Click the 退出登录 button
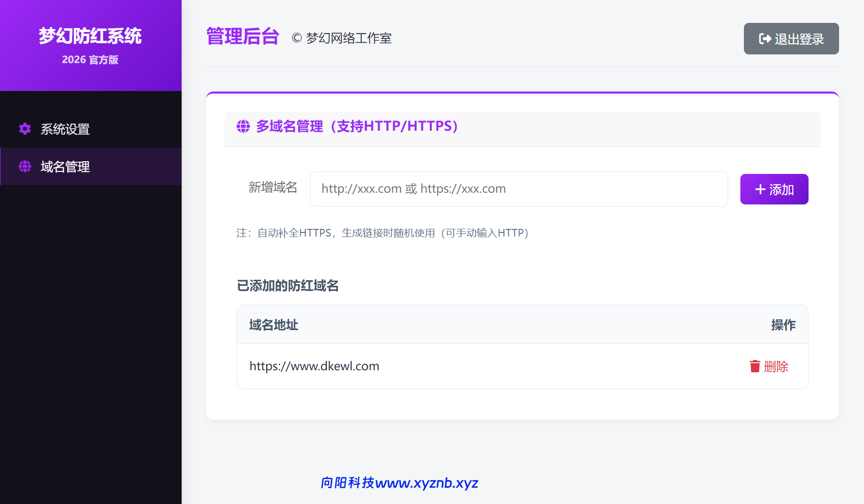This screenshot has width=864, height=504. click(x=791, y=39)
